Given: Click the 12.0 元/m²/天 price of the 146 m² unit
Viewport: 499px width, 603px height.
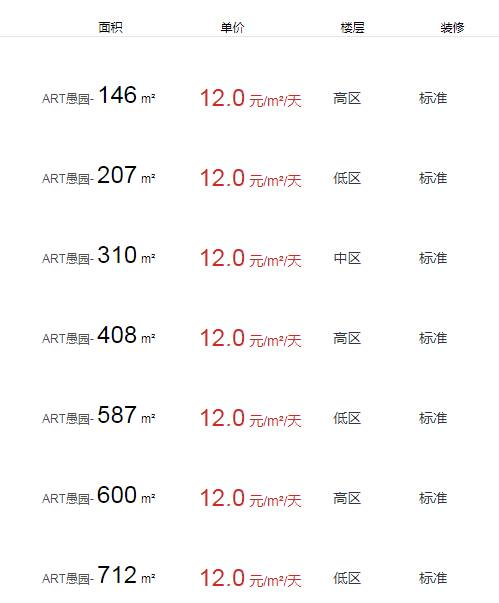Looking at the screenshot, I should point(251,98).
